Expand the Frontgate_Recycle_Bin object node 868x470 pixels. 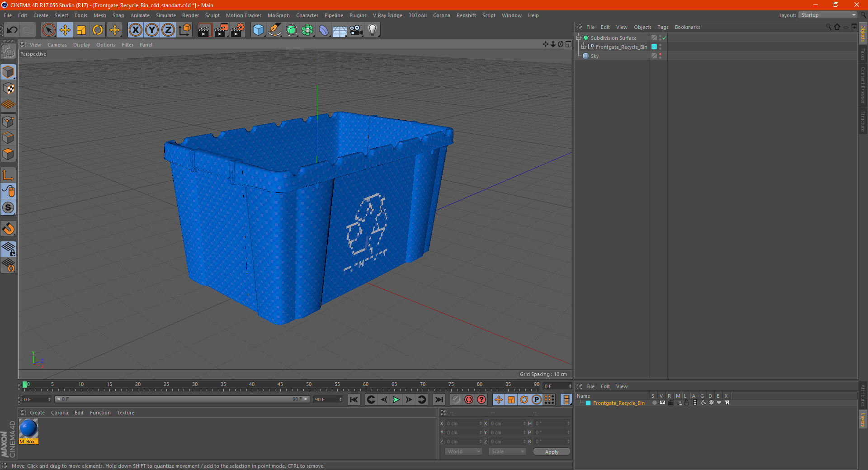pyautogui.click(x=583, y=47)
